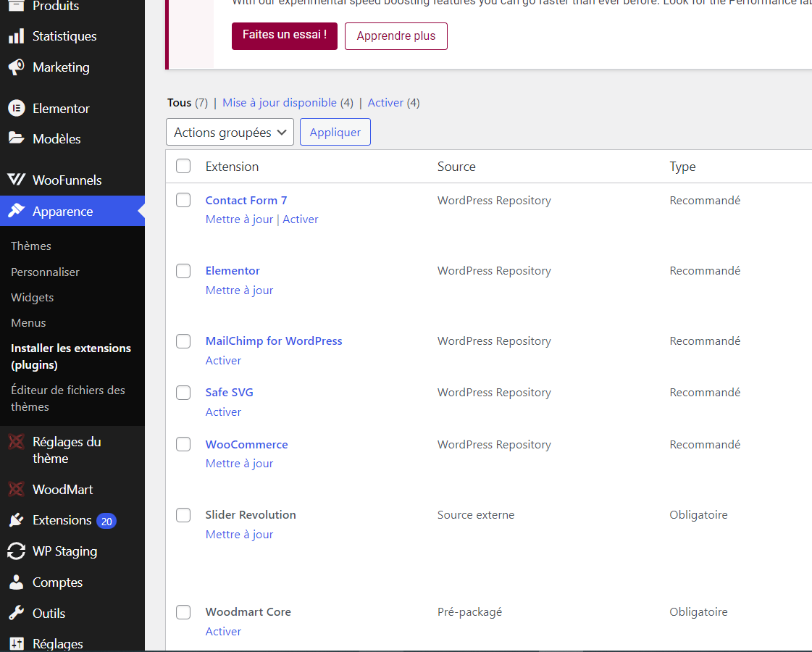812x652 pixels.
Task: Click the Outils wrench icon
Action: coord(16,613)
